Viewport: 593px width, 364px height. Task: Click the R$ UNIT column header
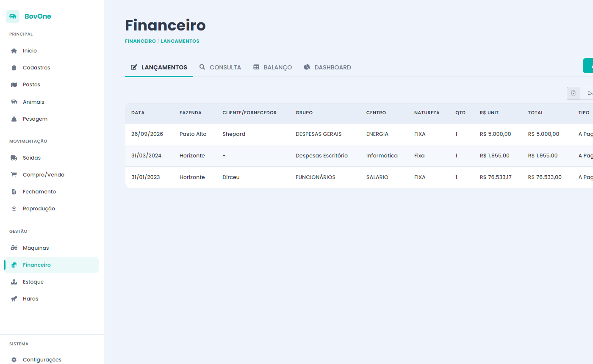[x=489, y=113]
